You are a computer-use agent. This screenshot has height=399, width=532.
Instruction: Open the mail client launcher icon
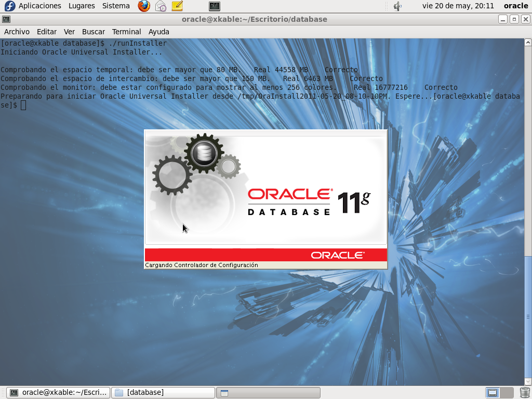161,6
